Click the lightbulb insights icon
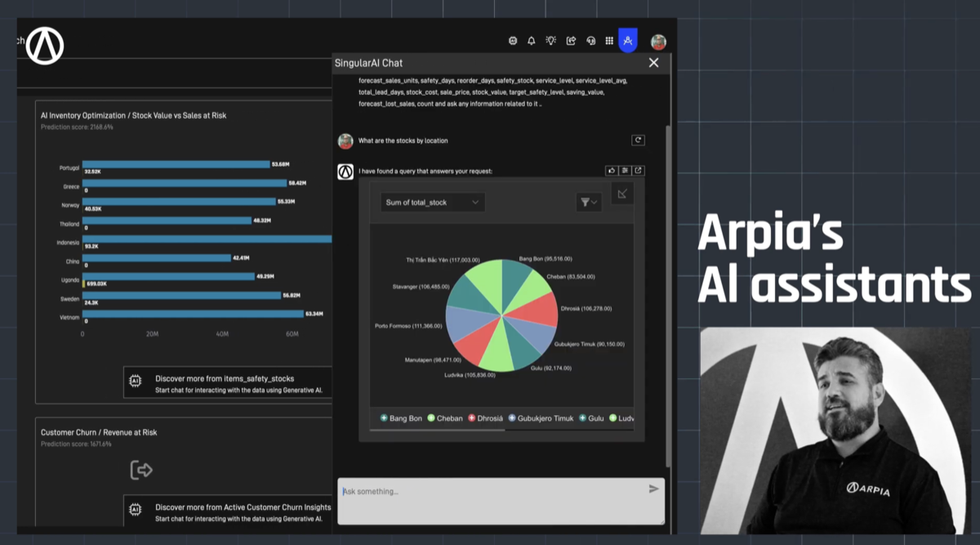Screen dimensions: 980x545 (551, 41)
